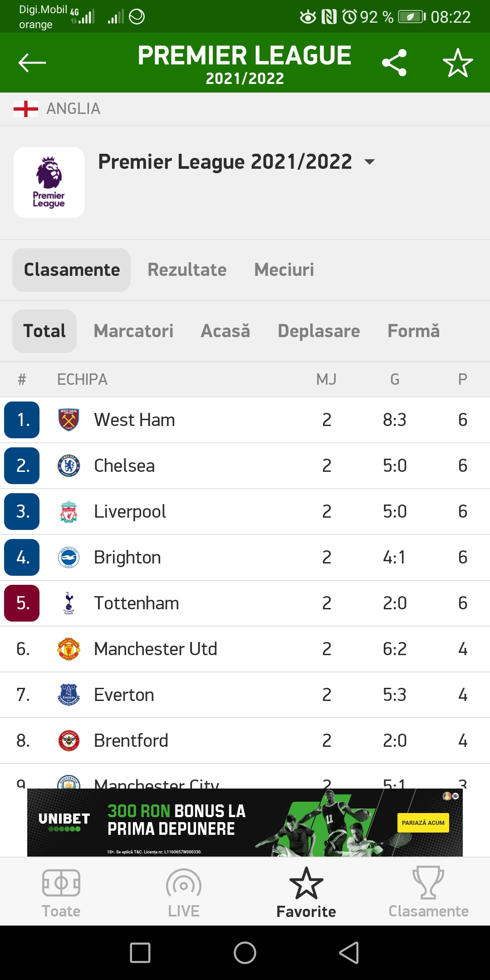Tap the West Ham club crest
490x980 pixels.
coord(67,420)
